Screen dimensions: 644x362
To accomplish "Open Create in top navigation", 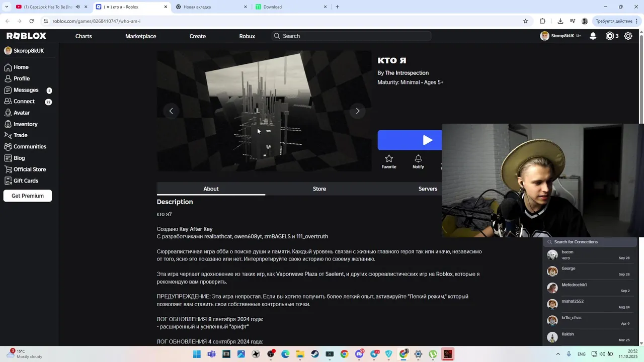I will click(x=198, y=36).
